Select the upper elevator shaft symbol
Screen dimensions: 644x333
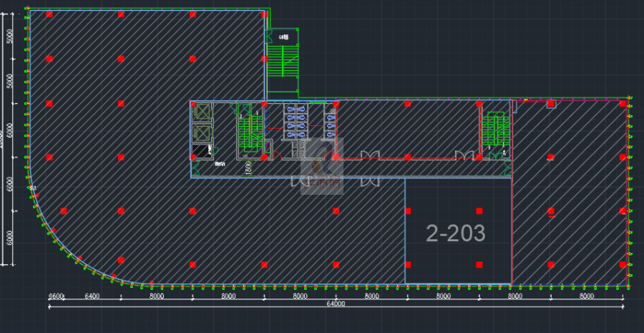[x=203, y=112]
